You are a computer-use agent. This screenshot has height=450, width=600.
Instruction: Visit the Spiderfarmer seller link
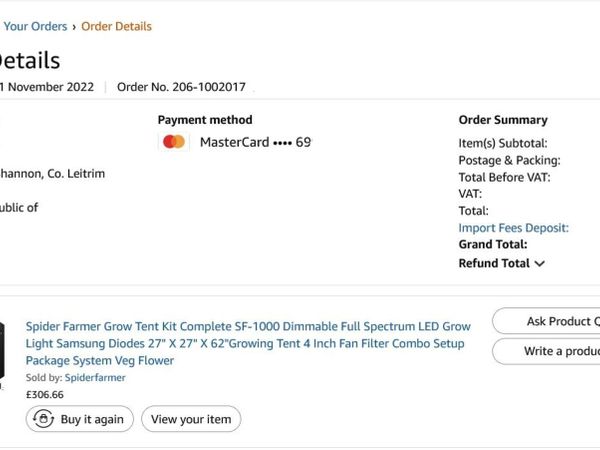[x=95, y=378]
